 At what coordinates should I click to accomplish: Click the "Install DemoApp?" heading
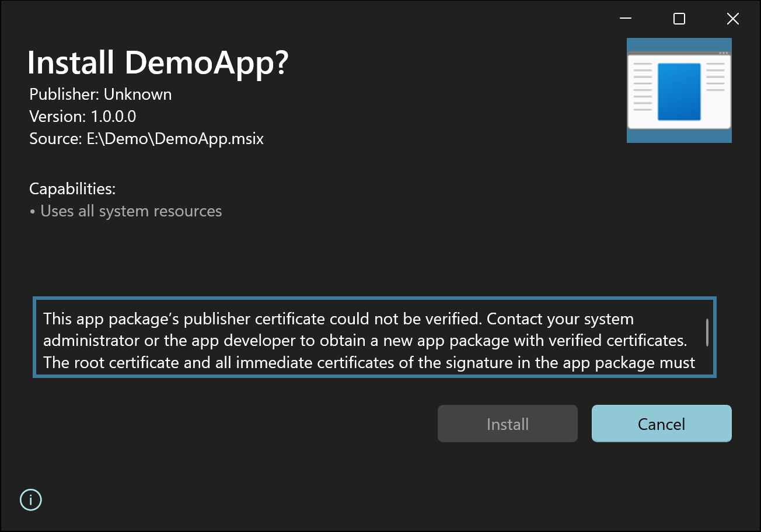pos(158,62)
